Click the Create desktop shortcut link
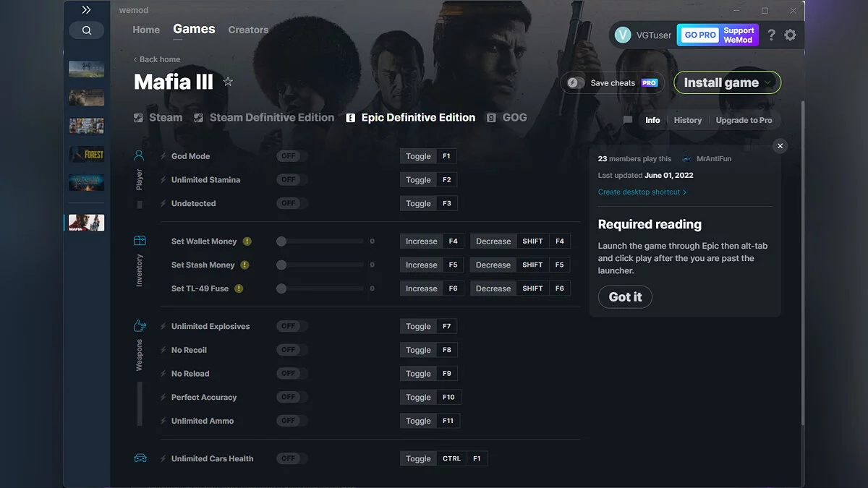Screen dimensions: 868x488 click(x=642, y=192)
